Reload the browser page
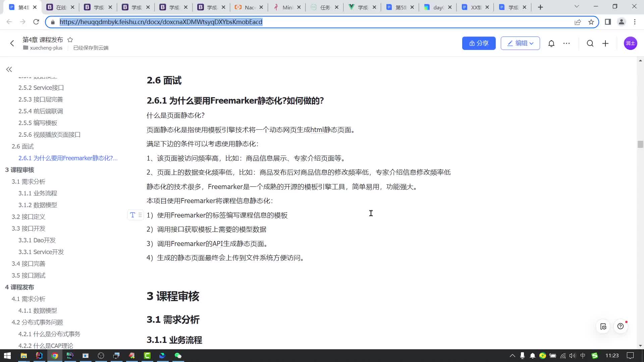 36,22
